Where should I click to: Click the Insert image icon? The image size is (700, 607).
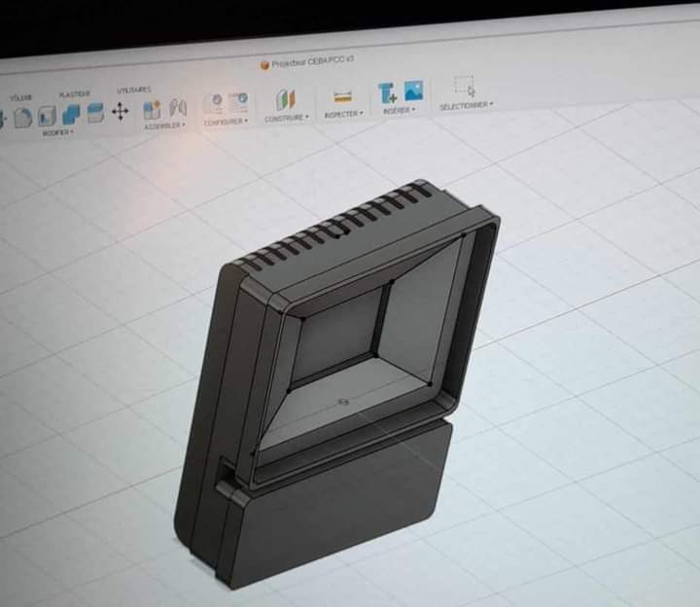click(x=414, y=90)
